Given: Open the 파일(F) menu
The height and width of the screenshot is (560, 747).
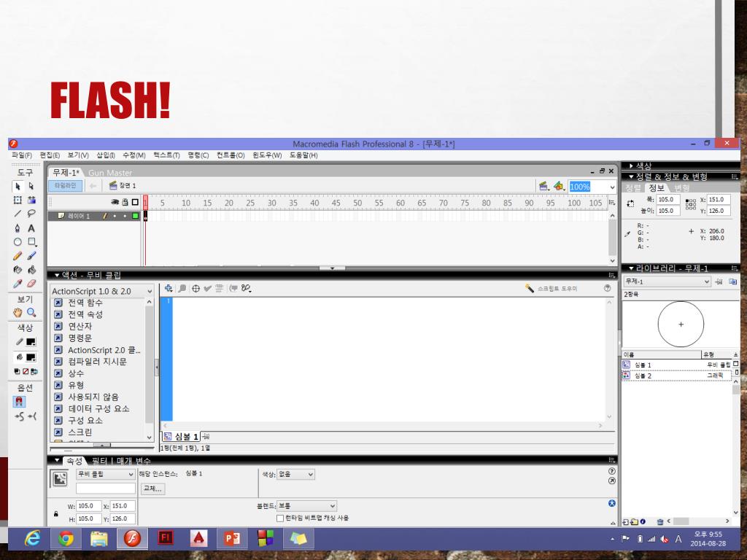Looking at the screenshot, I should pos(22,155).
